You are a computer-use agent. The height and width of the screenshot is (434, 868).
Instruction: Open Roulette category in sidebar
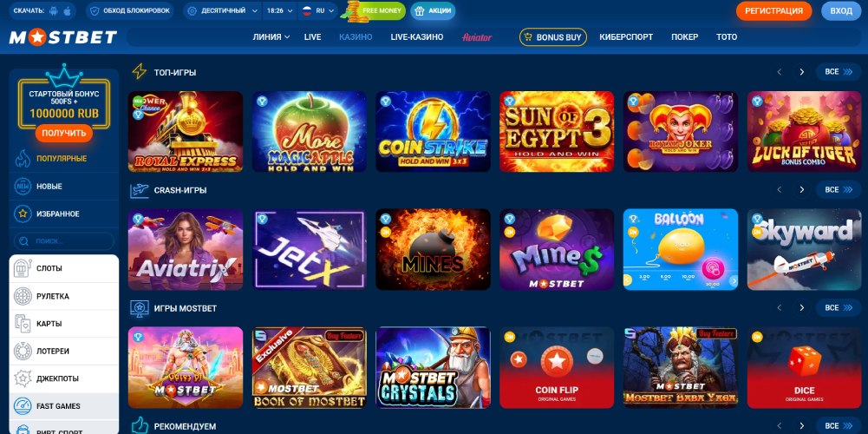(x=64, y=296)
